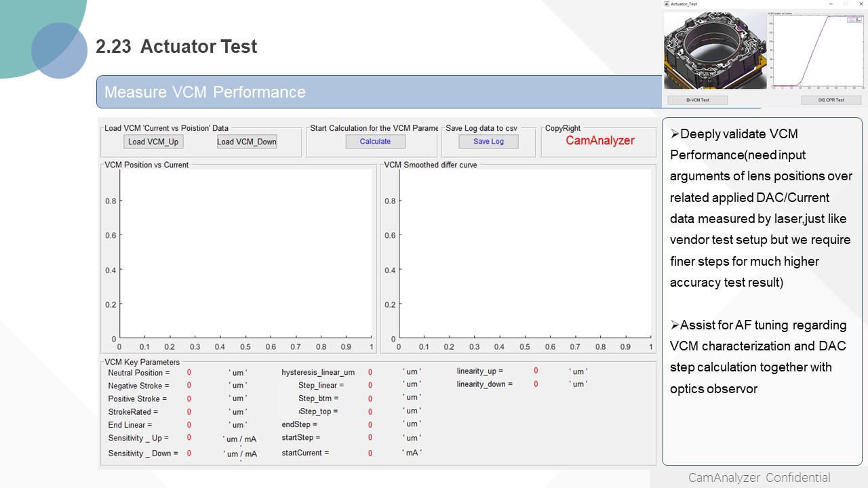Image resolution: width=868 pixels, height=488 pixels.
Task: Select the hysteresis_linear_um value
Action: point(370,372)
